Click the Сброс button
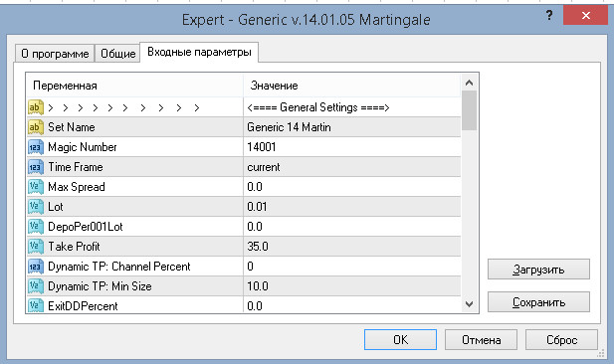The width and height of the screenshot is (614, 364). pyautogui.click(x=561, y=340)
